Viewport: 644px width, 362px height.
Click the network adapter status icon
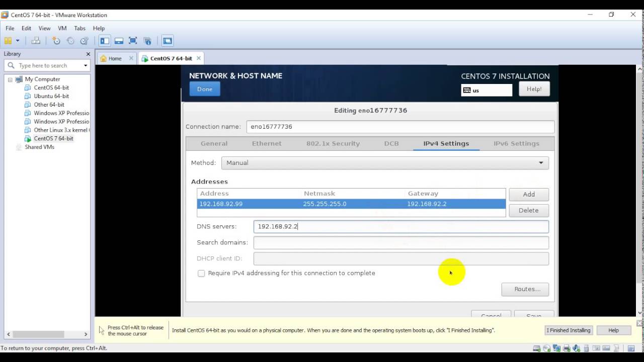coord(556,348)
